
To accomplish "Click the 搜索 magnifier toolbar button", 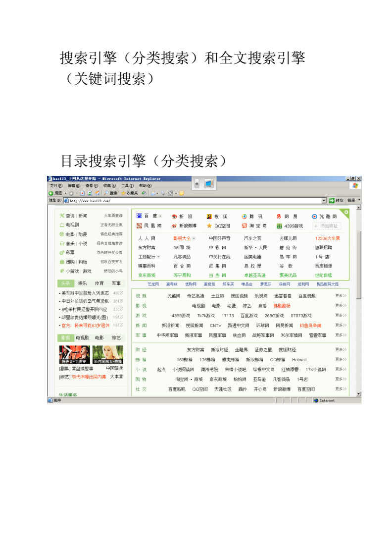I will (111, 193).
